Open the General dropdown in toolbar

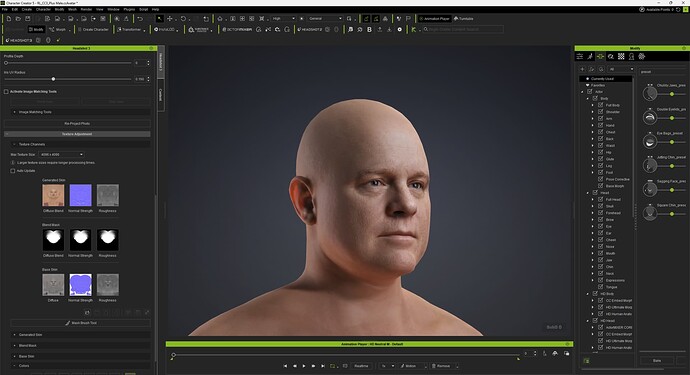click(325, 18)
